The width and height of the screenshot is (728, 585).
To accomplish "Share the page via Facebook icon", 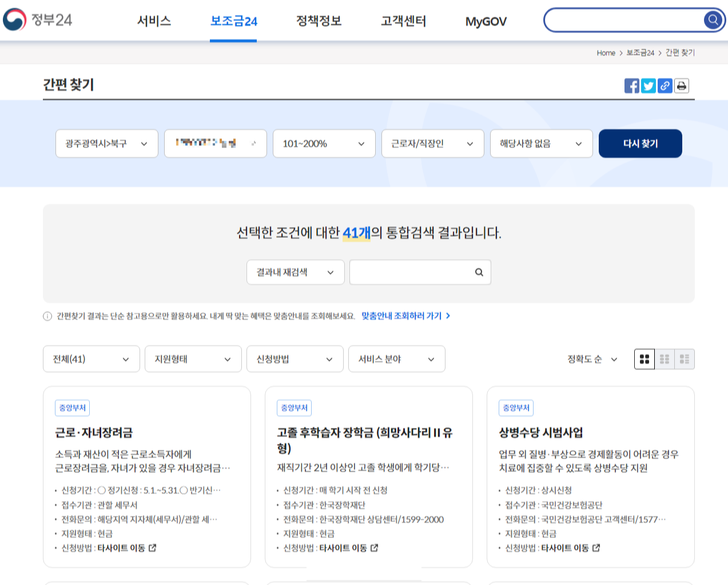I will (x=632, y=86).
